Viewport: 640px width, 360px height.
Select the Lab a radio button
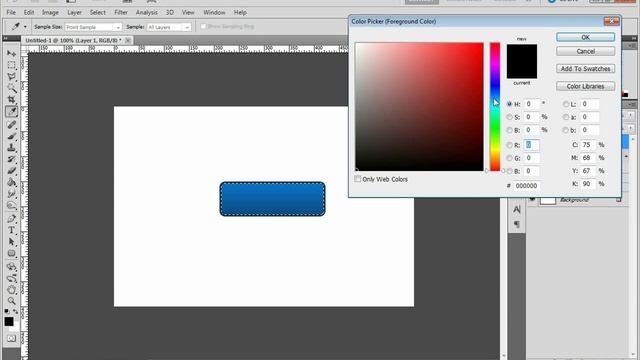566,117
